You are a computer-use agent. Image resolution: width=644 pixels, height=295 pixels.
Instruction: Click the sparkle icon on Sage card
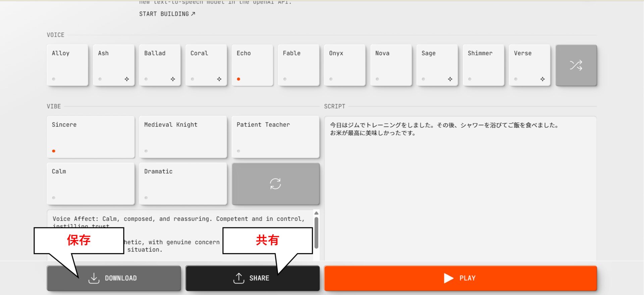[x=450, y=79]
